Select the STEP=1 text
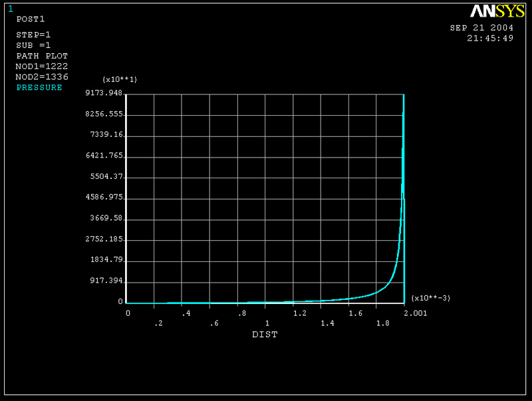The image size is (532, 401). 33,35
